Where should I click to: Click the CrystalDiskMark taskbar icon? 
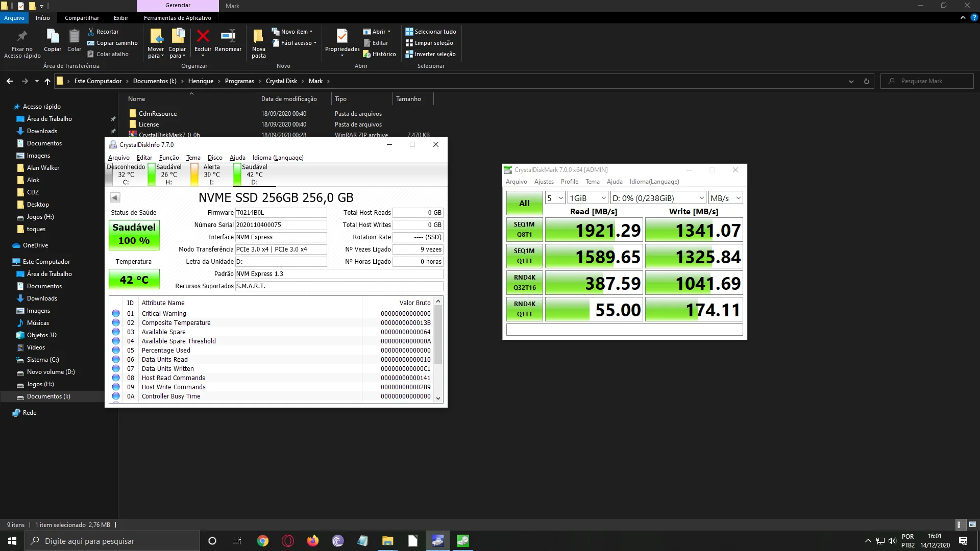tap(462, 541)
